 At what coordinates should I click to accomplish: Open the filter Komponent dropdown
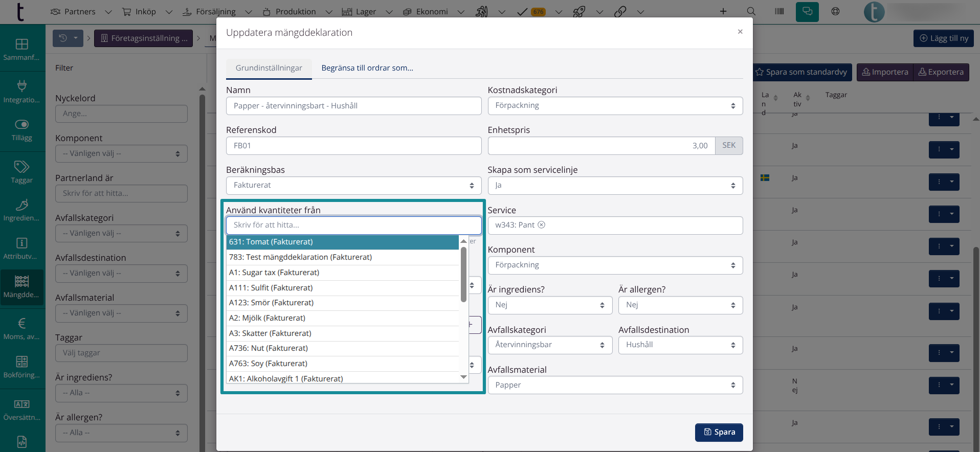pos(121,154)
